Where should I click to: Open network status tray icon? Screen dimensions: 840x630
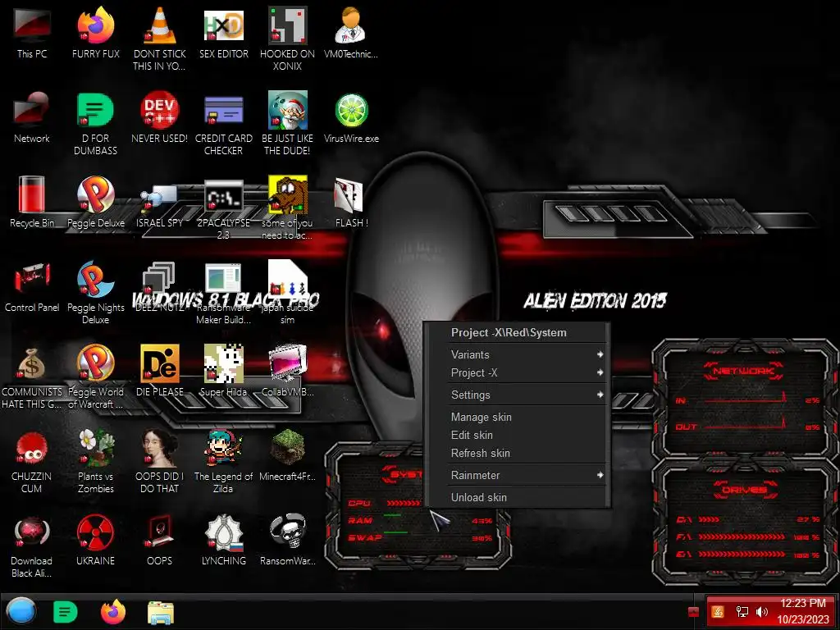(742, 611)
